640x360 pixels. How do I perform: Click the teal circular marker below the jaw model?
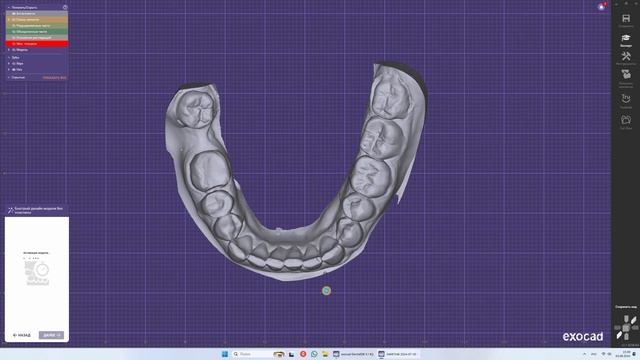click(326, 291)
